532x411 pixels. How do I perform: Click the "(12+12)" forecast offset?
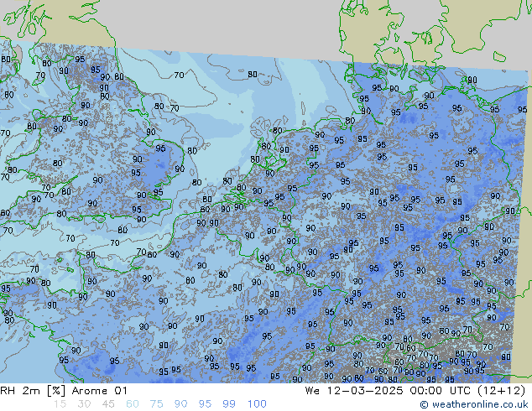point(501,391)
